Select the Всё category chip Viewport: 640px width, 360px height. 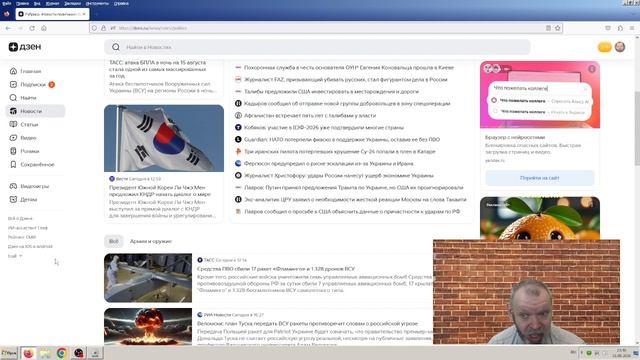[113, 241]
